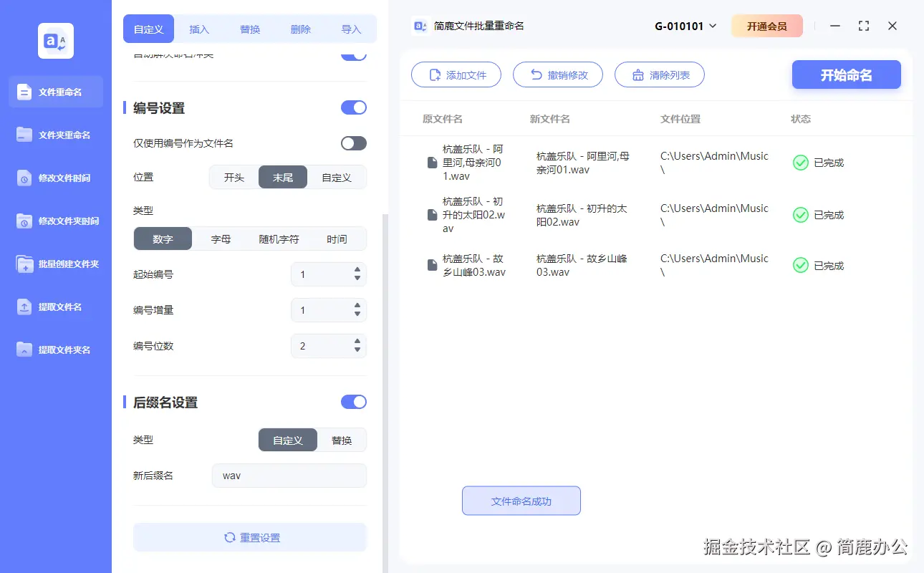This screenshot has height=573, width=924.
Task: Click the 已完成 checkmark for 故乡山峰03.wav
Action: (801, 265)
